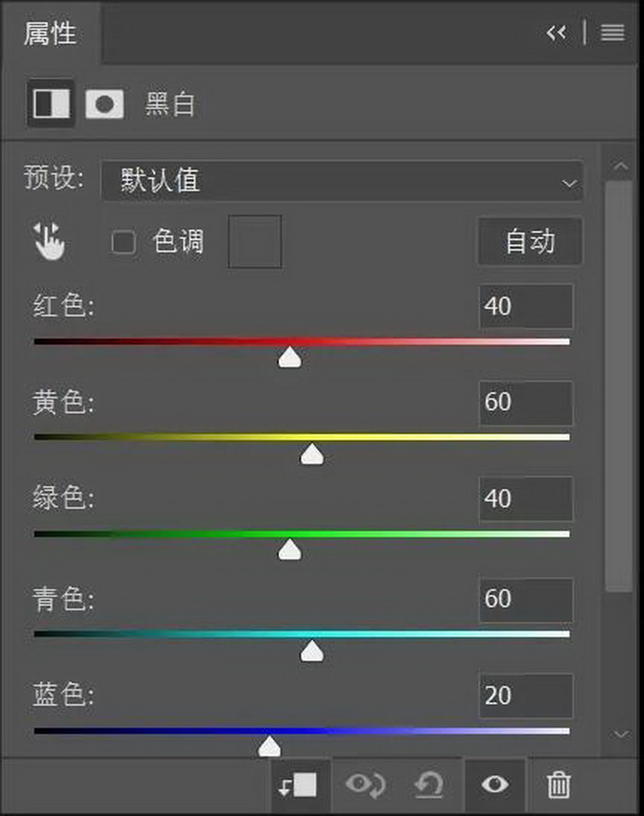Toggle layer visibility eye icon
The image size is (644, 816).
point(494,784)
